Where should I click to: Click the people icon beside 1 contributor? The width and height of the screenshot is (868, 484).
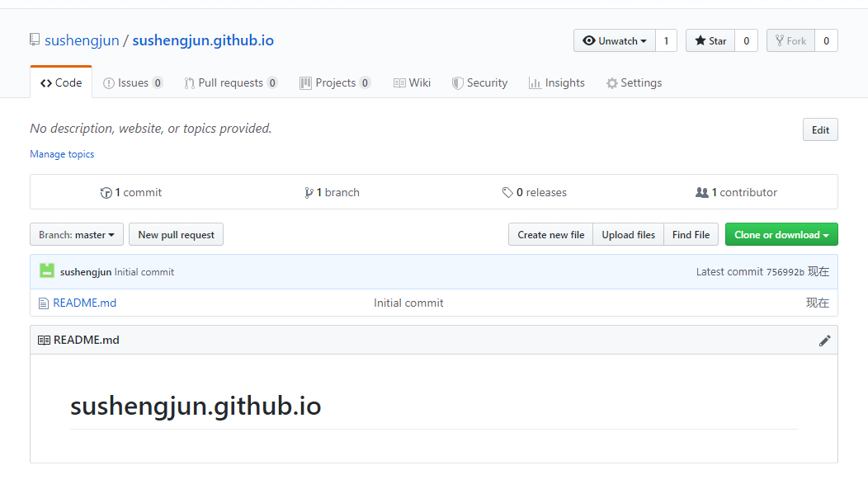coord(702,192)
